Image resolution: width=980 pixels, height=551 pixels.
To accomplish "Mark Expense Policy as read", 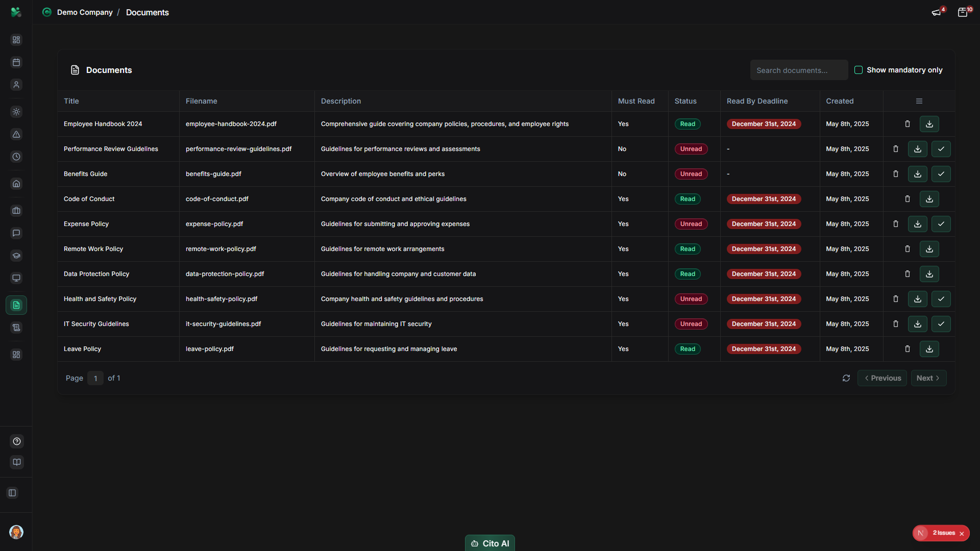I will click(x=941, y=224).
